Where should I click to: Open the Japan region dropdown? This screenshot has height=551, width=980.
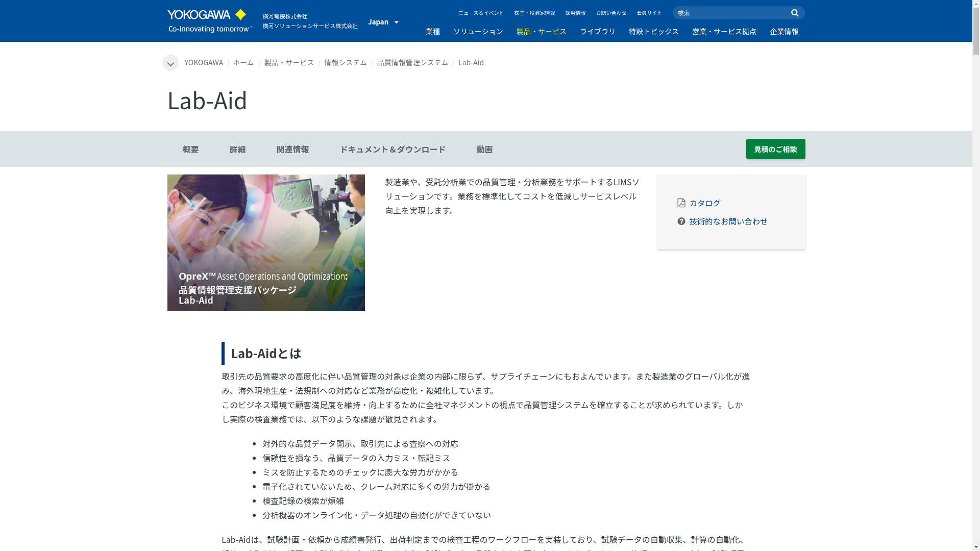click(383, 21)
